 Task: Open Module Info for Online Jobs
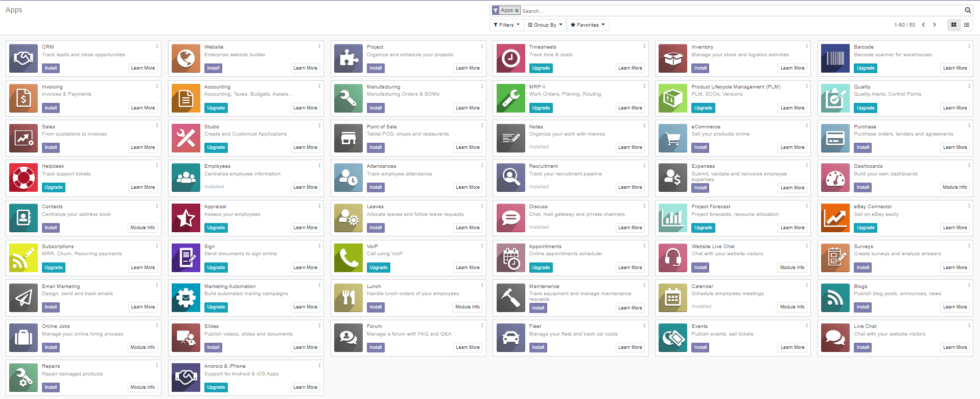[x=143, y=347]
